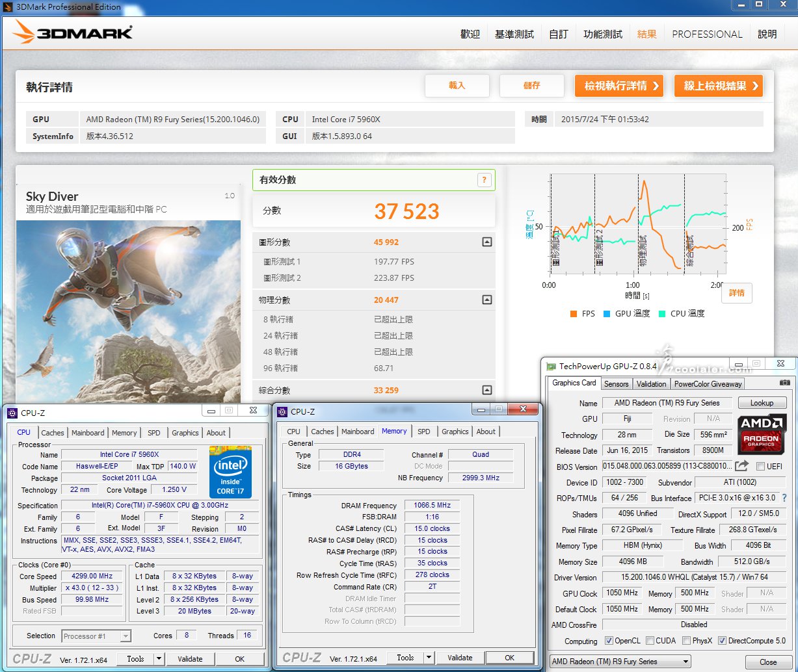The width and height of the screenshot is (798, 672).
Task: Click the CPU-Z Name field showing Intel Core i7 5960X
Action: [129, 455]
